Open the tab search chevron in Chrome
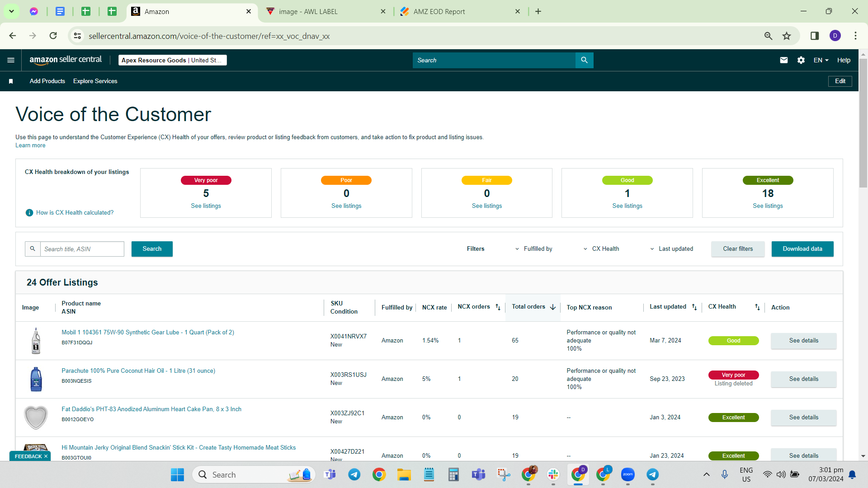Viewport: 868px width, 488px height. coord(11,11)
